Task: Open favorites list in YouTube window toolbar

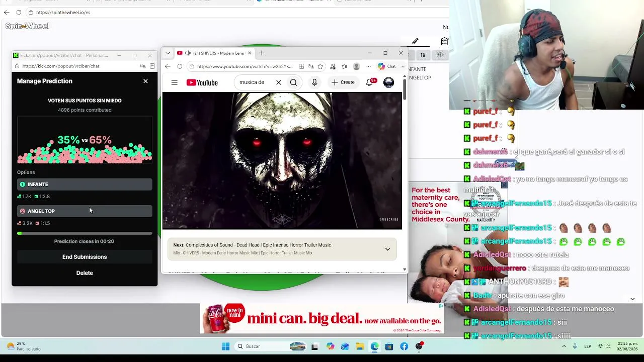Action: 345,66
